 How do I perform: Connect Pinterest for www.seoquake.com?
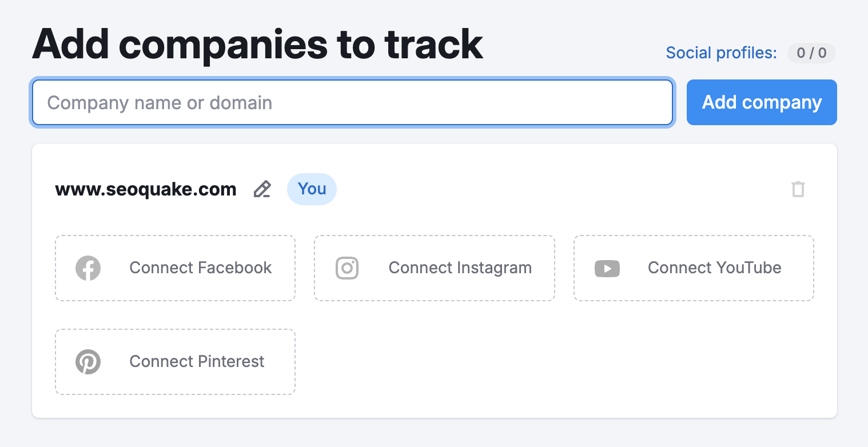[175, 361]
